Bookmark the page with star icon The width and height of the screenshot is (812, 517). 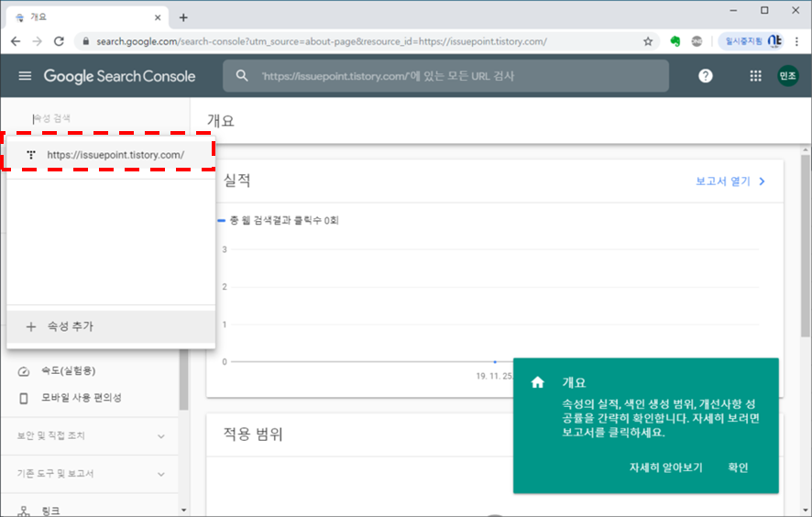(x=648, y=41)
